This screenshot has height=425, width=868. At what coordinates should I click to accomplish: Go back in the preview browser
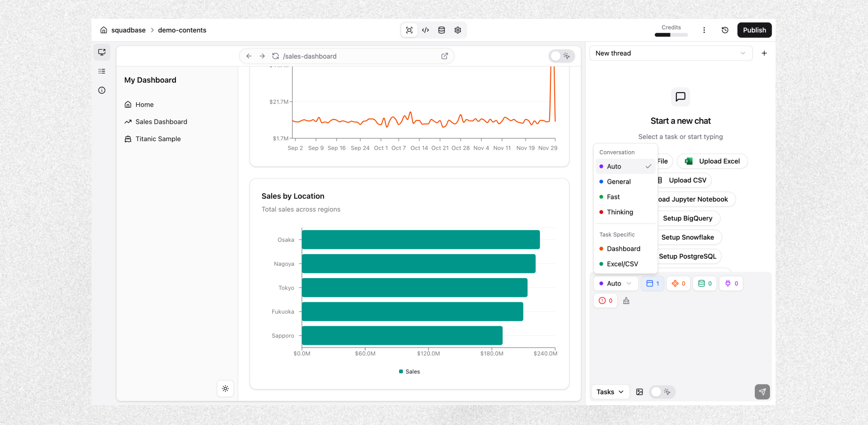[x=249, y=56]
